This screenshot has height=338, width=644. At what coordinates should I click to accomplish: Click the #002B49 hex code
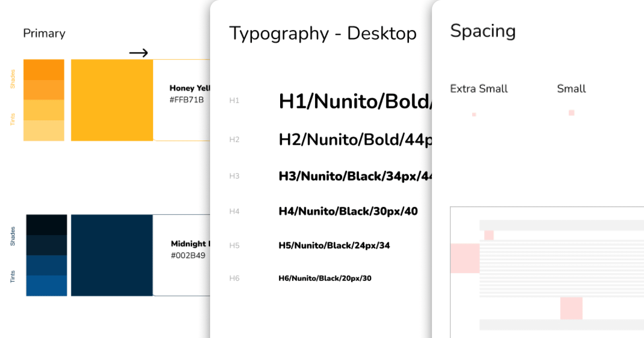click(188, 256)
